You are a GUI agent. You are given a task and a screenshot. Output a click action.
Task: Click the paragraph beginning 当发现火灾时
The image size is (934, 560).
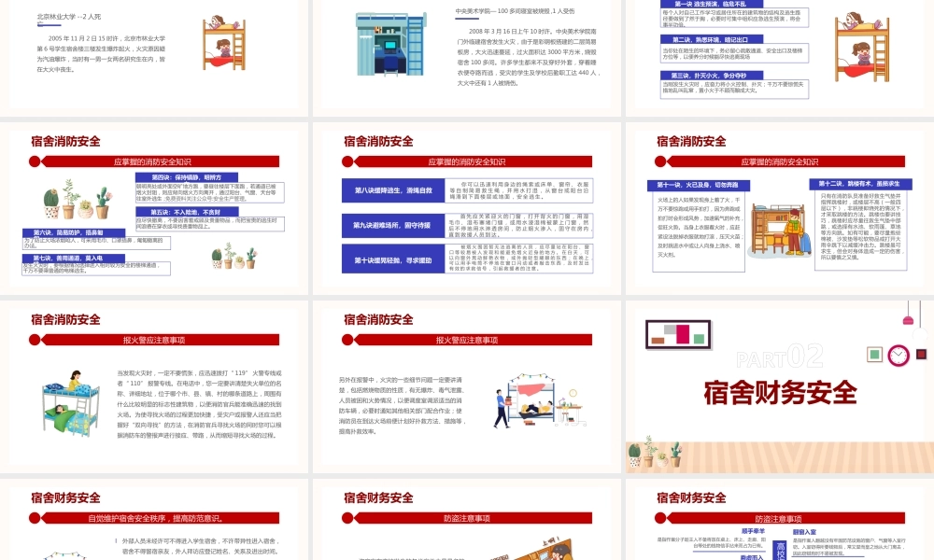click(199, 404)
